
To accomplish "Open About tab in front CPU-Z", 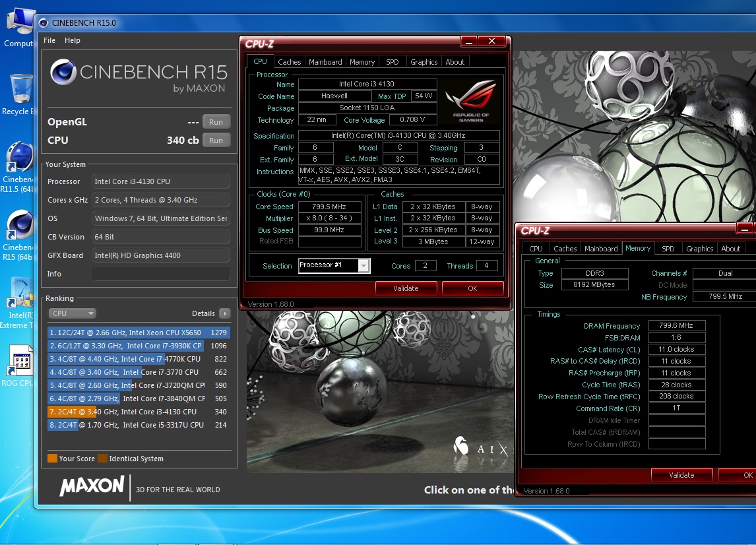I will coord(455,62).
